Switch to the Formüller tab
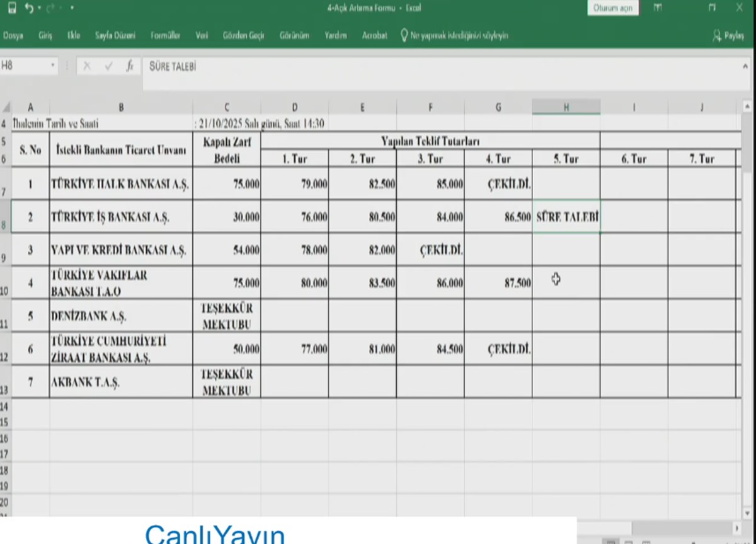756x544 pixels. (x=165, y=36)
